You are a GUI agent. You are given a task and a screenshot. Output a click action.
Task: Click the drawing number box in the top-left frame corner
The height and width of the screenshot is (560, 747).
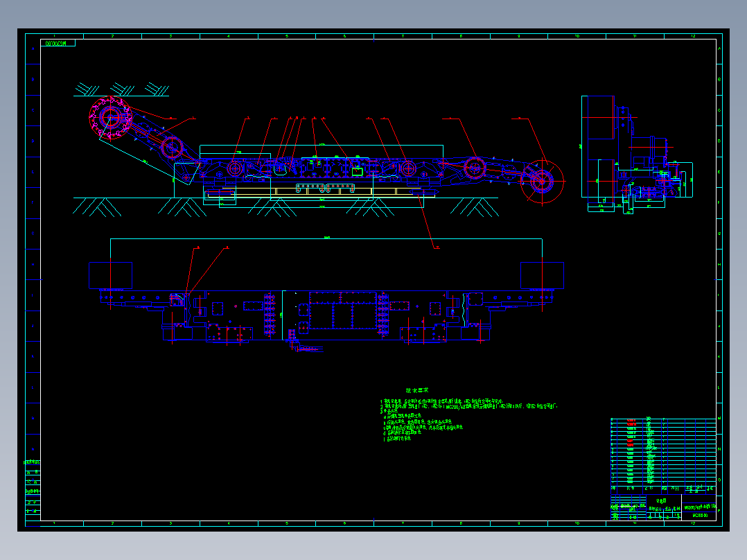pos(58,43)
